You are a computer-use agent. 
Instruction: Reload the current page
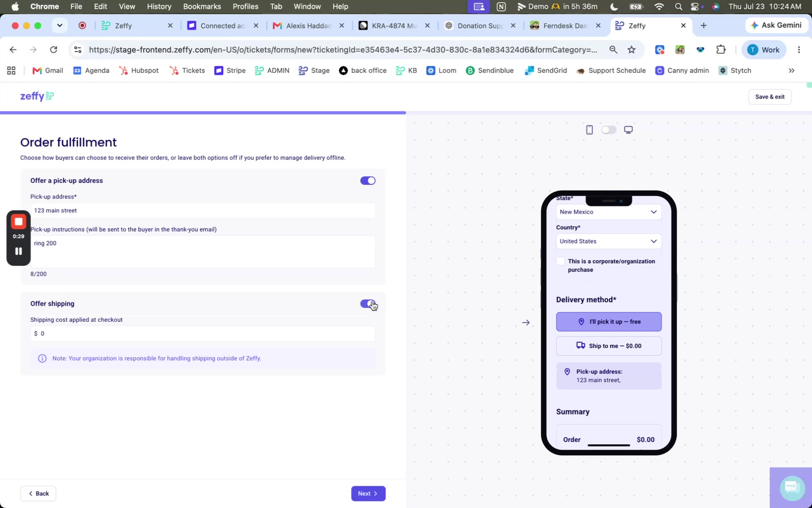click(54, 50)
